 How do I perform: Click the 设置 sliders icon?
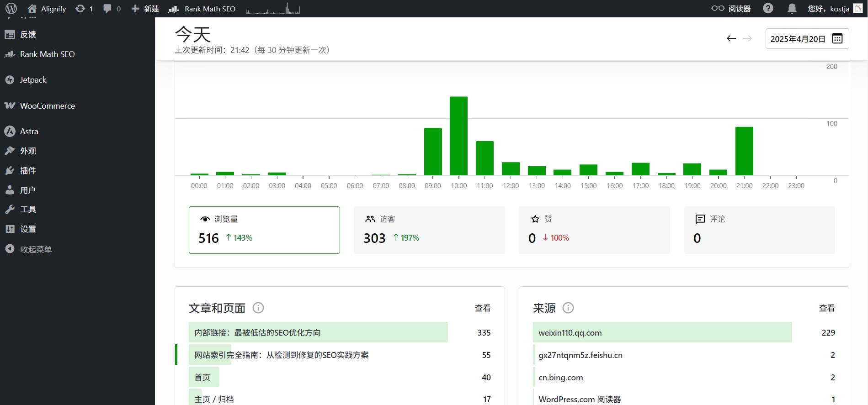coord(10,229)
